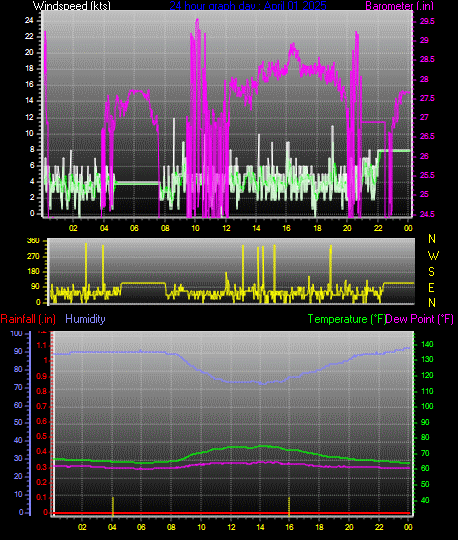The height and width of the screenshot is (540, 458).
Task: Click the 180 value on wind direction axis
Action: tap(33, 272)
